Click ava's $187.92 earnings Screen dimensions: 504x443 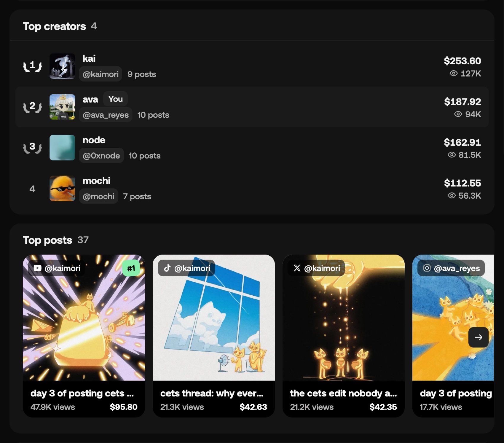pyautogui.click(x=462, y=101)
